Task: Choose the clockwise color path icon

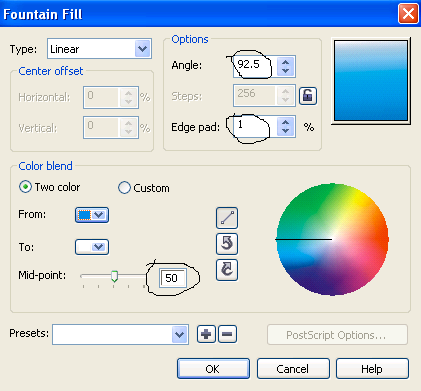Action: click(227, 270)
